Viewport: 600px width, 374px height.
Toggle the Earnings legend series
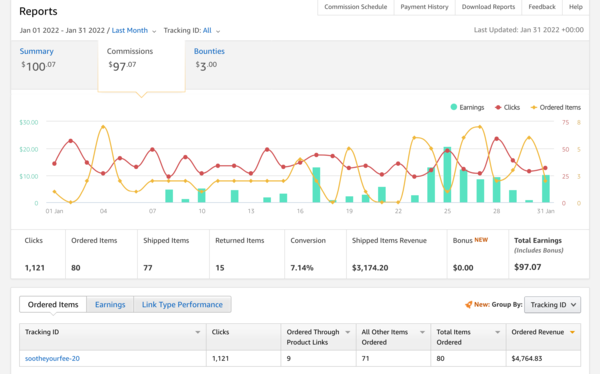[x=467, y=107]
